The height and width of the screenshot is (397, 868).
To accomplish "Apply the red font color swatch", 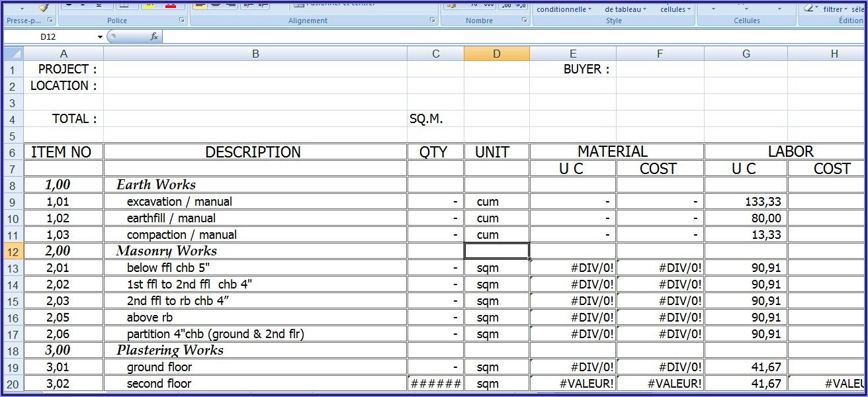I will tap(171, 5).
